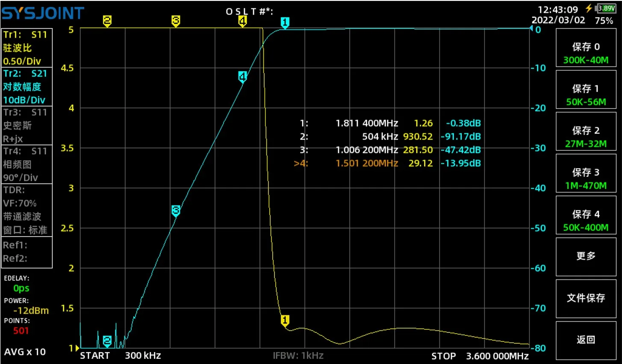
Task: Open the Ref1 Ref2 panel
Action: point(27,252)
